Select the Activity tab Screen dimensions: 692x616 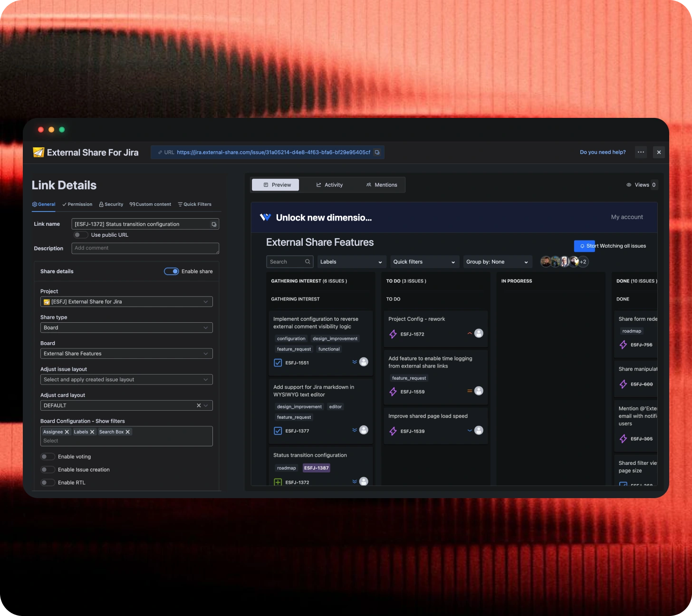click(329, 185)
